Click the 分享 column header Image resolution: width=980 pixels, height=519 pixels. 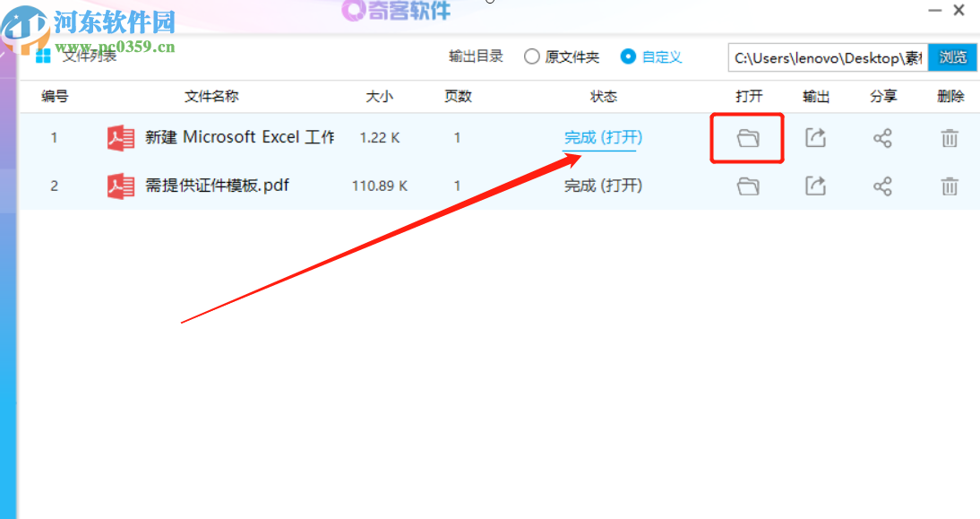(x=883, y=96)
